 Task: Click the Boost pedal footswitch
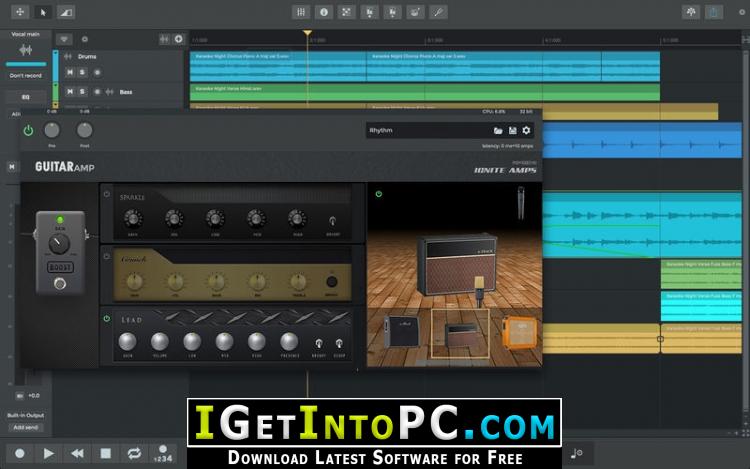(60, 284)
